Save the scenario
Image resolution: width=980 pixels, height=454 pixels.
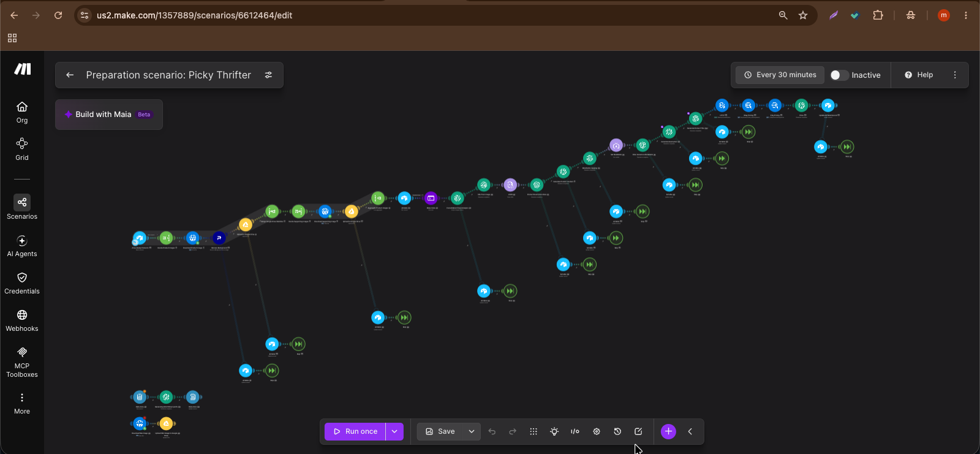coord(440,431)
